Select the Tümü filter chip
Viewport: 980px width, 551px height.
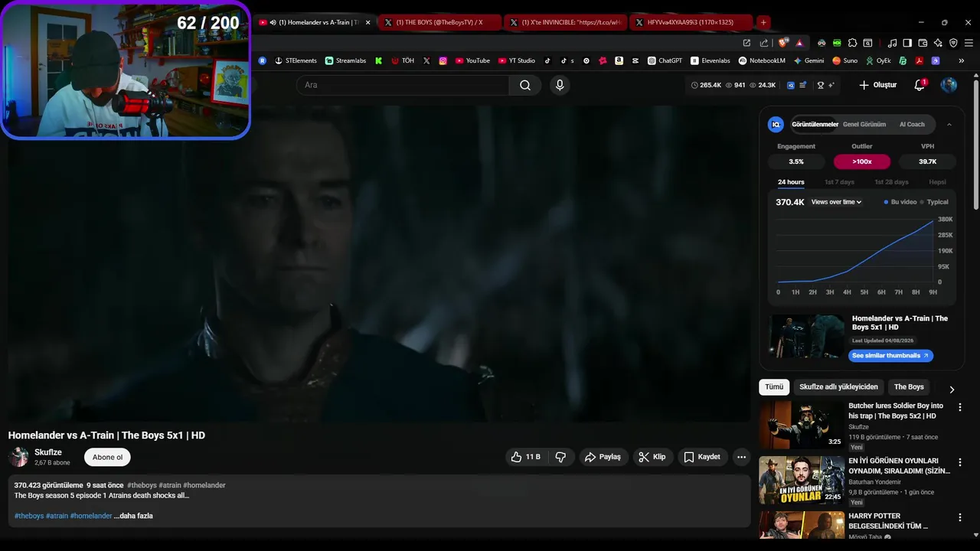774,386
